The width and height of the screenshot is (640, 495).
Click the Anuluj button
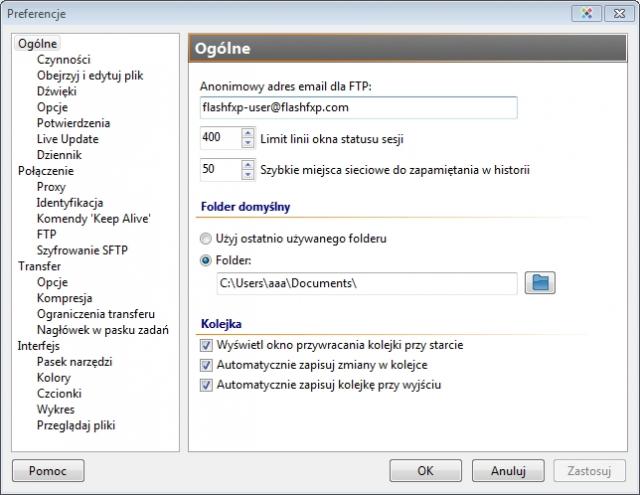508,470
